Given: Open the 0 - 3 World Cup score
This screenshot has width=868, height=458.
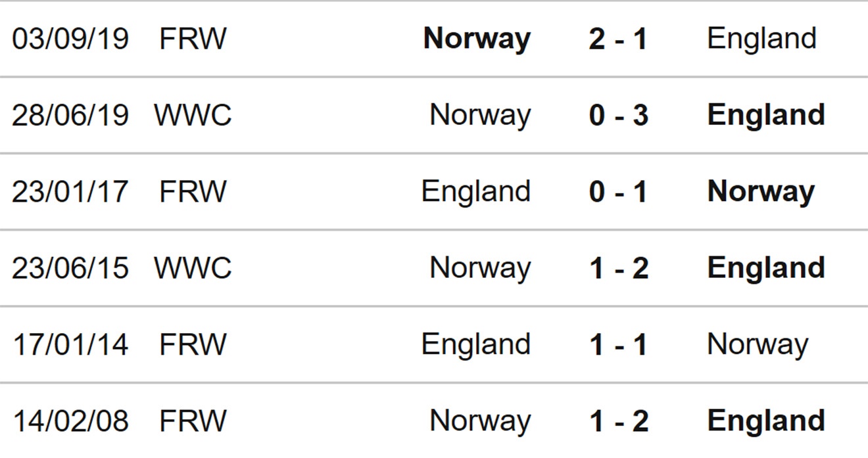Looking at the screenshot, I should [618, 115].
